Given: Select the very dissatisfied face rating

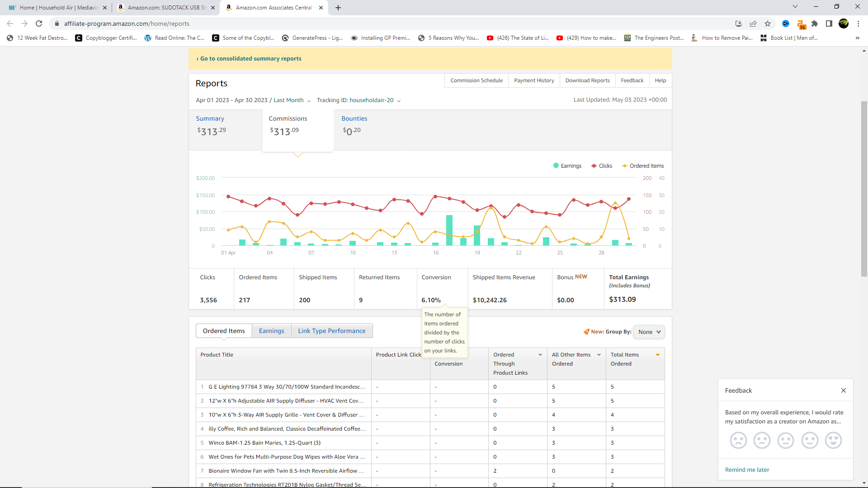Looking at the screenshot, I should click(x=738, y=440).
